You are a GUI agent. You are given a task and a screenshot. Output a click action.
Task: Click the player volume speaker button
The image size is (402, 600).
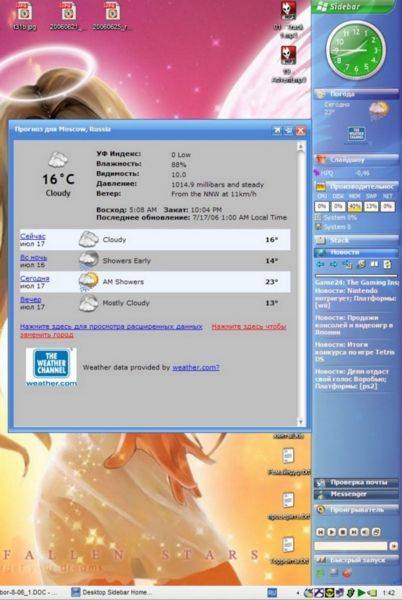click(365, 532)
